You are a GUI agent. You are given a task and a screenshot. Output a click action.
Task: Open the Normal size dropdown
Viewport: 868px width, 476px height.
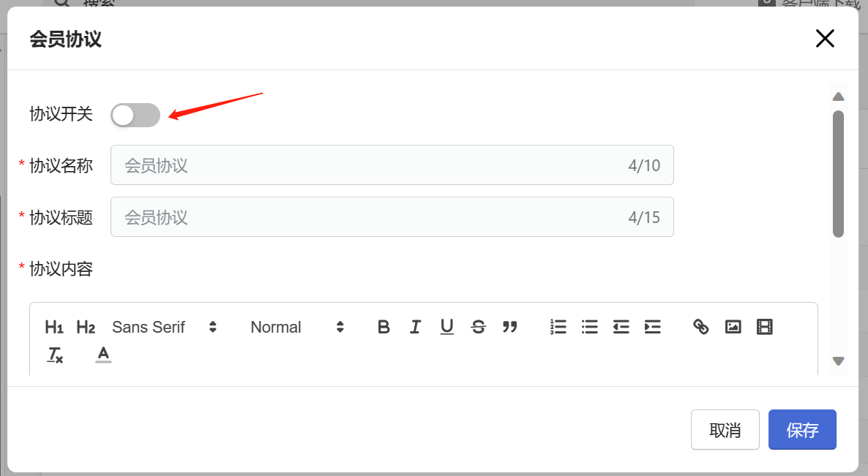(297, 328)
